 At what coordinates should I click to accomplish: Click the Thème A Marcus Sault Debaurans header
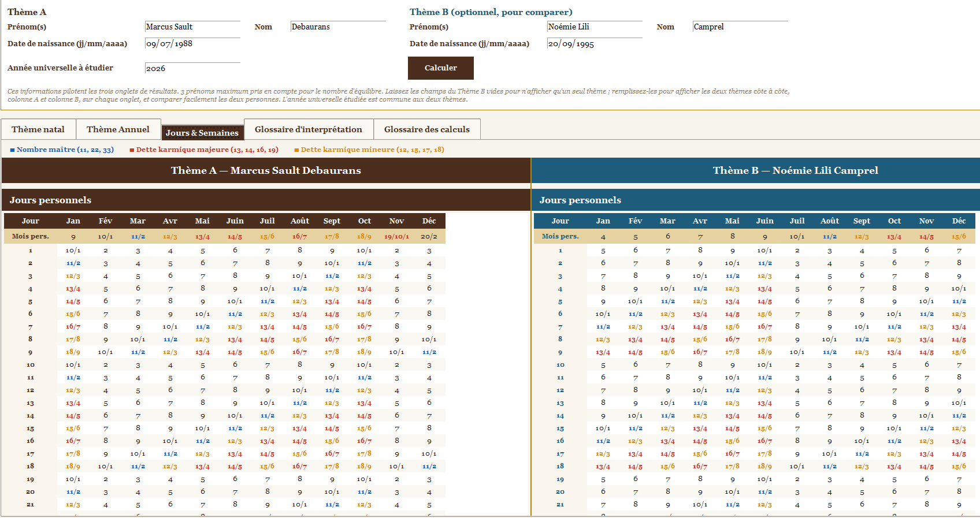(266, 170)
